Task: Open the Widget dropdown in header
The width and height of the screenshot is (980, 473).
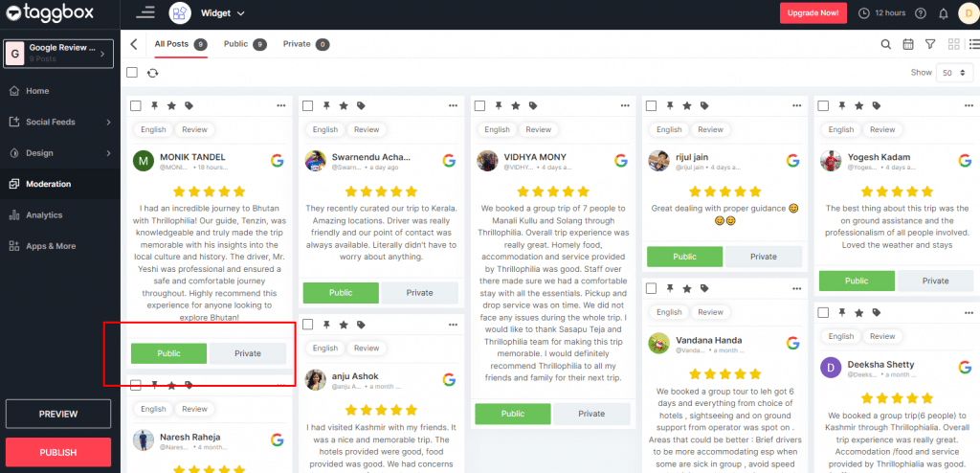Action: (x=222, y=13)
